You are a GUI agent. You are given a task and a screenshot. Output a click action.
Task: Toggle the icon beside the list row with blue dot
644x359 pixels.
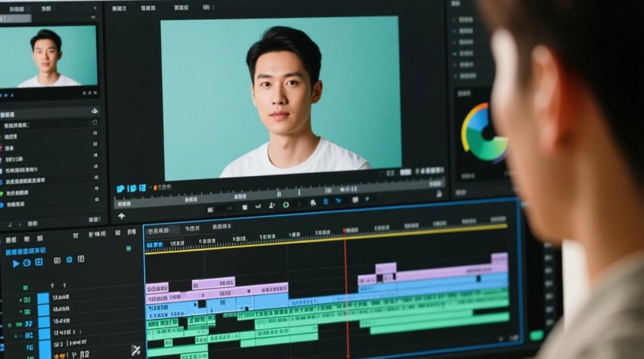click(x=96, y=205)
